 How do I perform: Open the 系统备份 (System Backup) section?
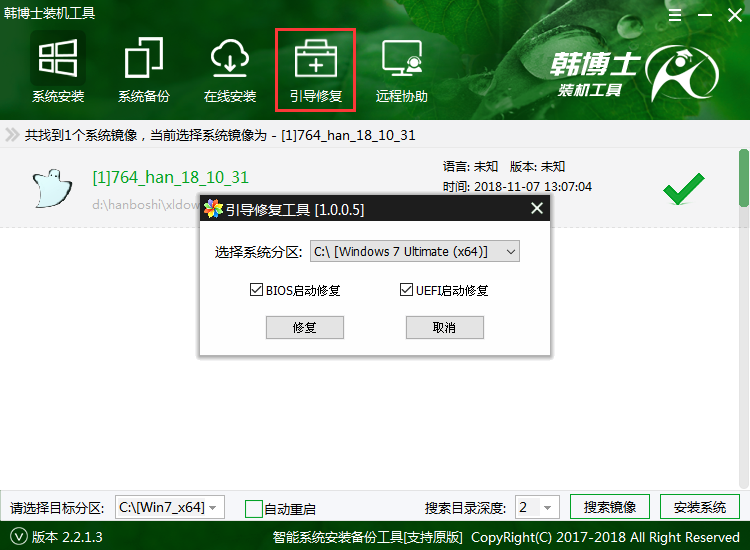144,68
